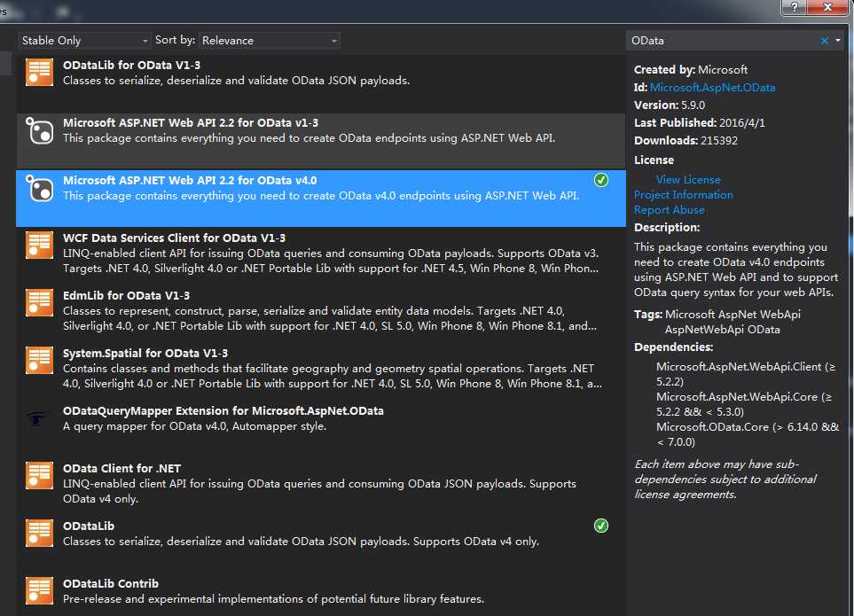This screenshot has height=616, width=854.
Task: Click the Web API 2.2 for OData v4.0 package icon
Action: (39, 188)
